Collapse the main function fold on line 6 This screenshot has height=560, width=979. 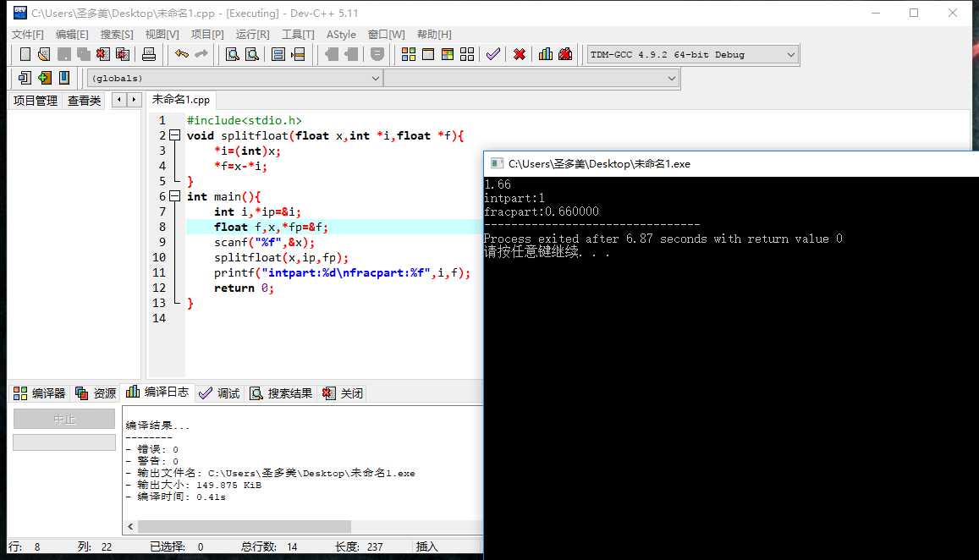(x=175, y=196)
